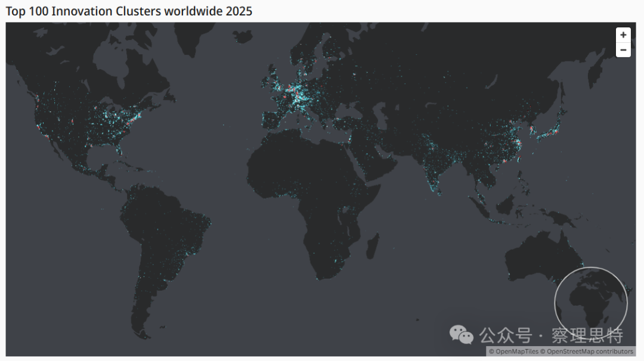
Task: Click the WeChat logo in the watermark
Action: pos(461,334)
